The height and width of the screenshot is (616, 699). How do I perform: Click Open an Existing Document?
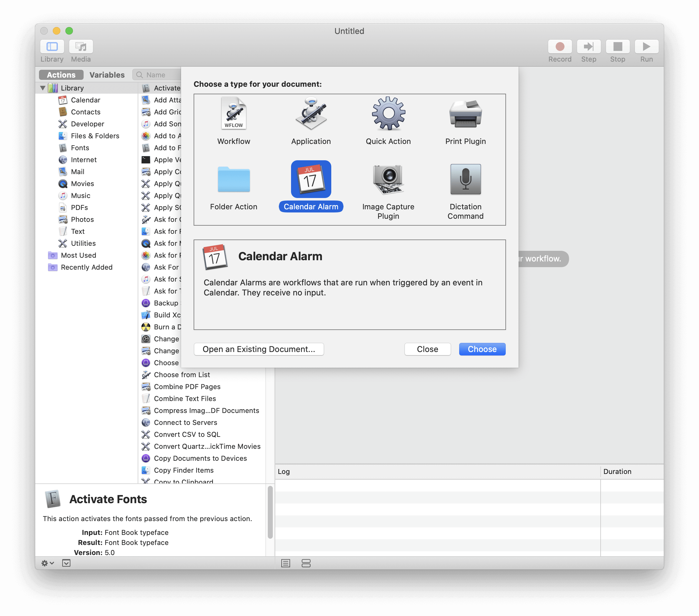tap(259, 349)
